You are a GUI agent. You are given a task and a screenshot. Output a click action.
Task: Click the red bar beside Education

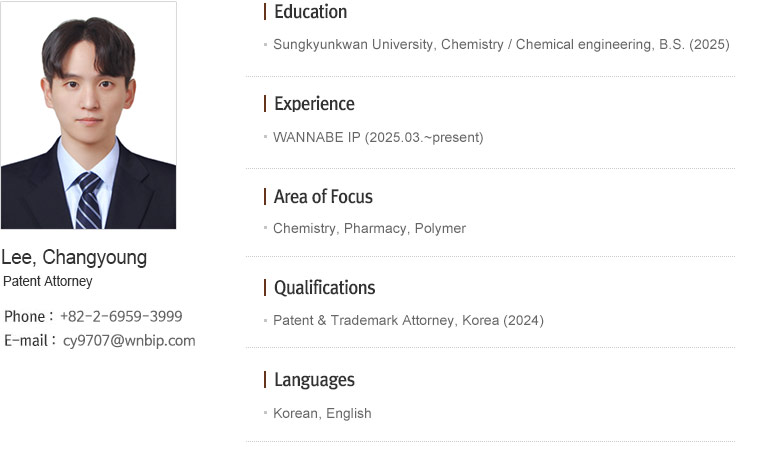click(x=265, y=12)
